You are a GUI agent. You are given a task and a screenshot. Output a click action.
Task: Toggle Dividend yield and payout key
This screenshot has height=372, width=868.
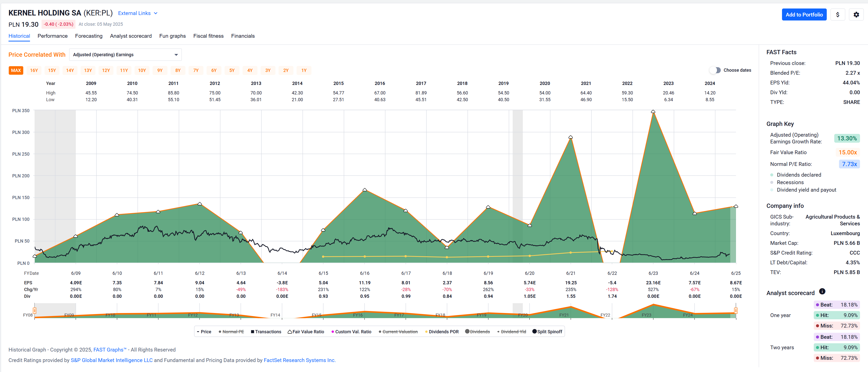tap(803, 190)
